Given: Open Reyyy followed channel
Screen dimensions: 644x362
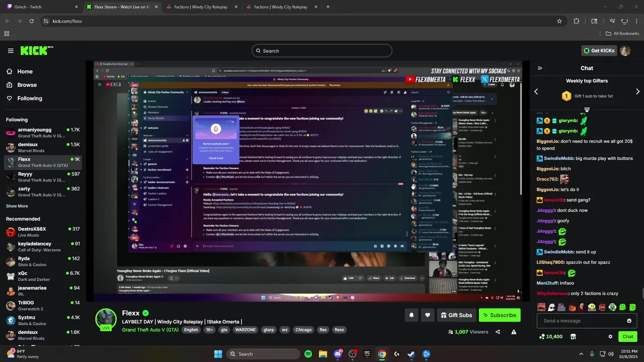Looking at the screenshot, I should 43,177.
